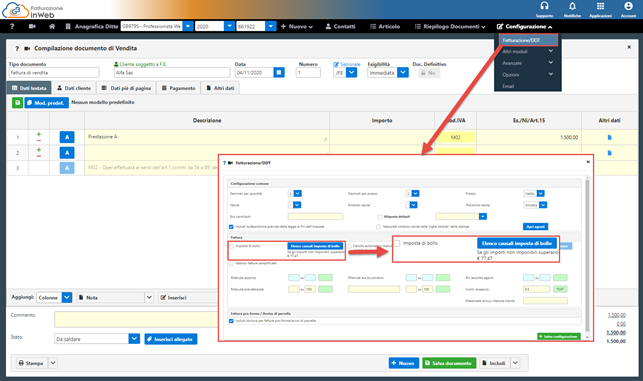Image resolution: width=643 pixels, height=381 pixels.
Task: Open company dropdown showing G89795 - Professionista
Action: click(x=188, y=26)
